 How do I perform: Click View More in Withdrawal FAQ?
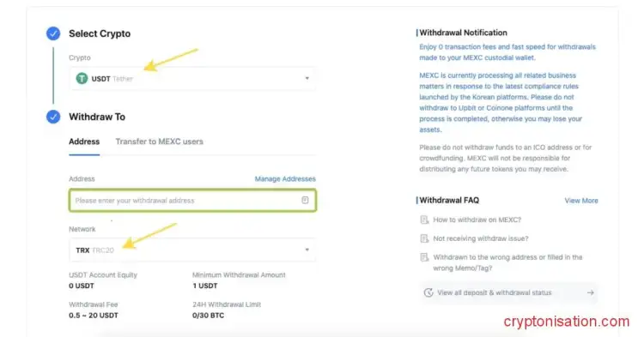pyautogui.click(x=581, y=201)
